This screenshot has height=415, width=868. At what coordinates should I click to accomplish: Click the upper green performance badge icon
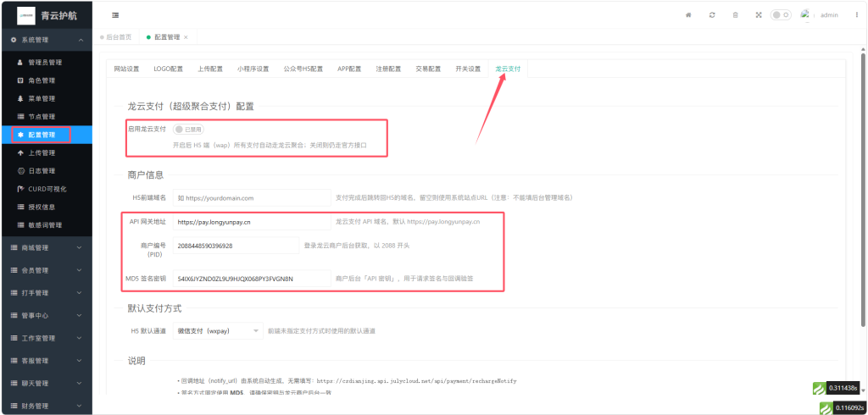[x=819, y=388]
